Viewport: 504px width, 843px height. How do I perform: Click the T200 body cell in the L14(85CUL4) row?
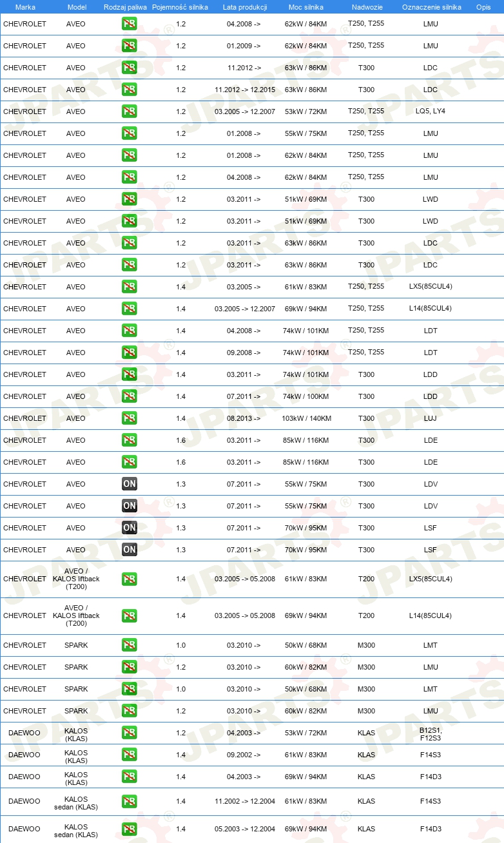[366, 615]
